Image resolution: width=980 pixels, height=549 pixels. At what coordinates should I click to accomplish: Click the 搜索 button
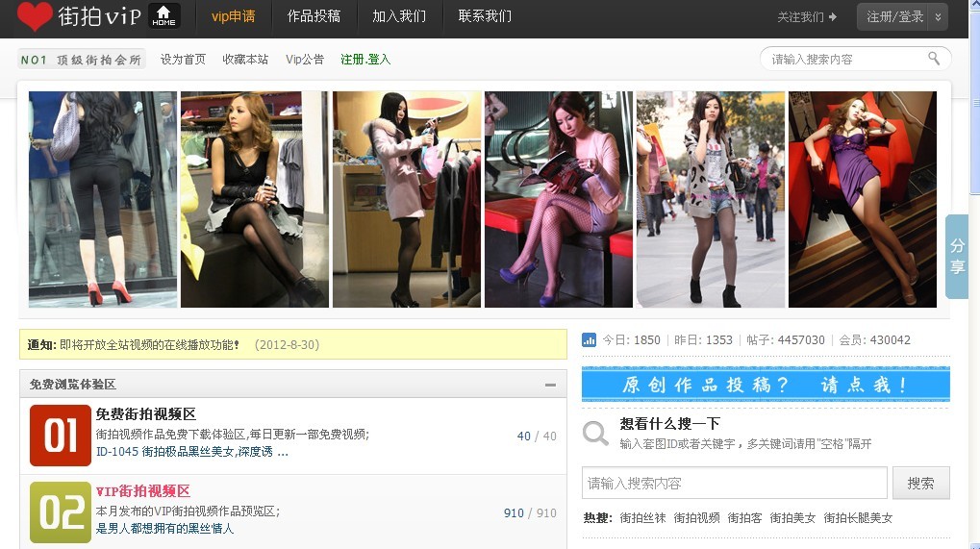click(920, 483)
